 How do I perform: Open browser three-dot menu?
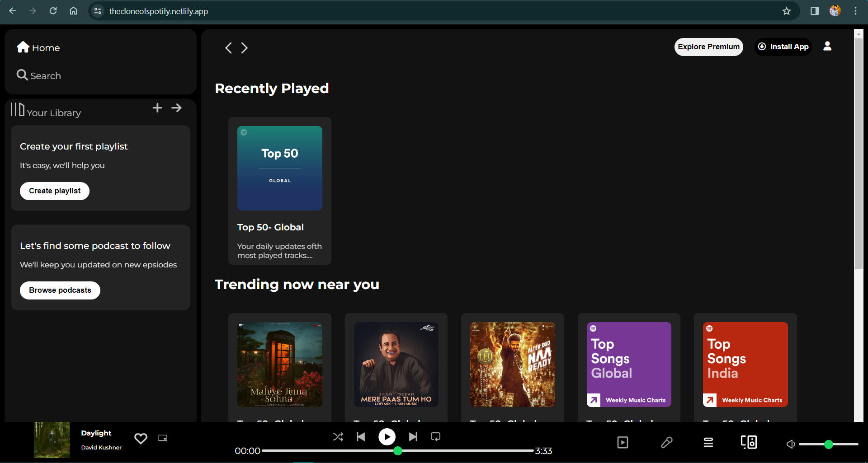pyautogui.click(x=855, y=11)
